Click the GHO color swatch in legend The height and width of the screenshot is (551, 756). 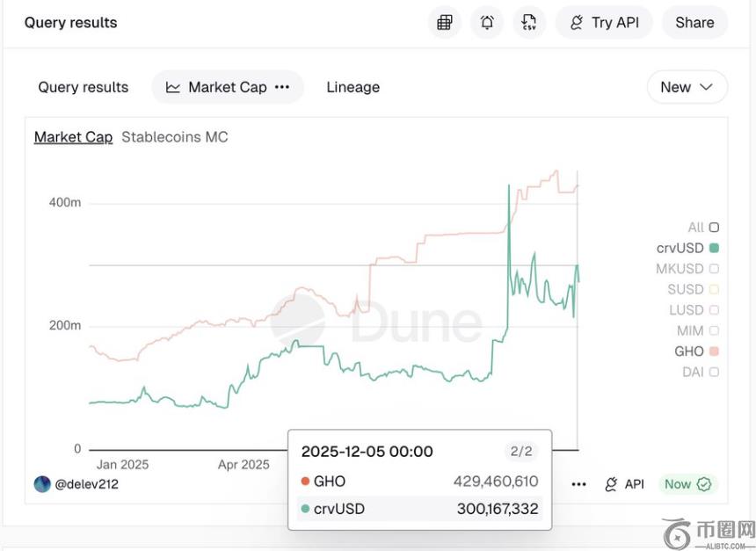pyautogui.click(x=714, y=352)
